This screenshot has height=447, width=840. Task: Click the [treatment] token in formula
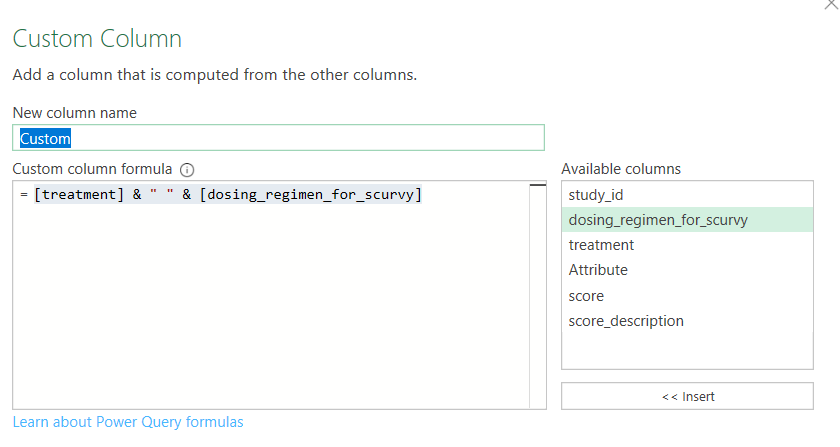pos(79,194)
